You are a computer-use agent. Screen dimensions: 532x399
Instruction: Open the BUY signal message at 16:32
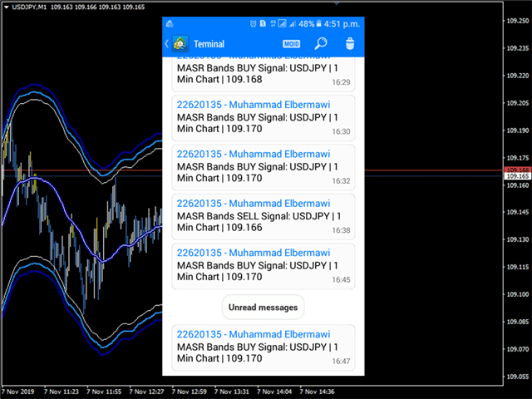264,167
